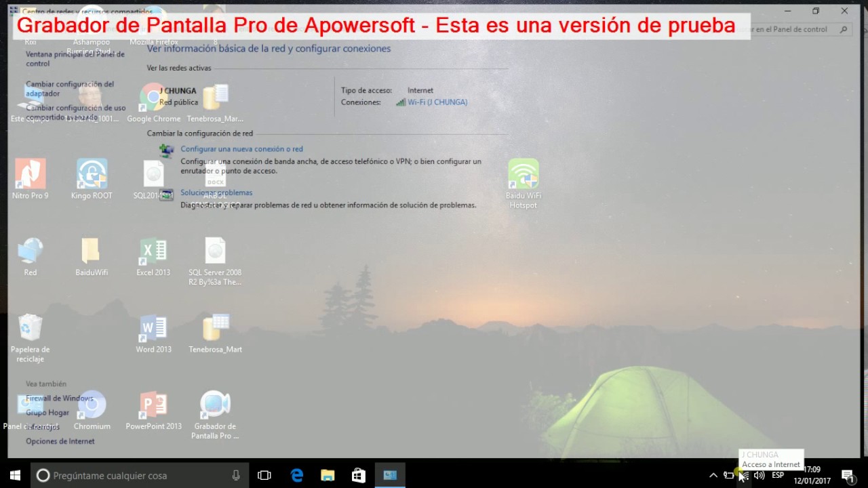Open the Baidu WiFi Hotspot shortcut

(523, 183)
